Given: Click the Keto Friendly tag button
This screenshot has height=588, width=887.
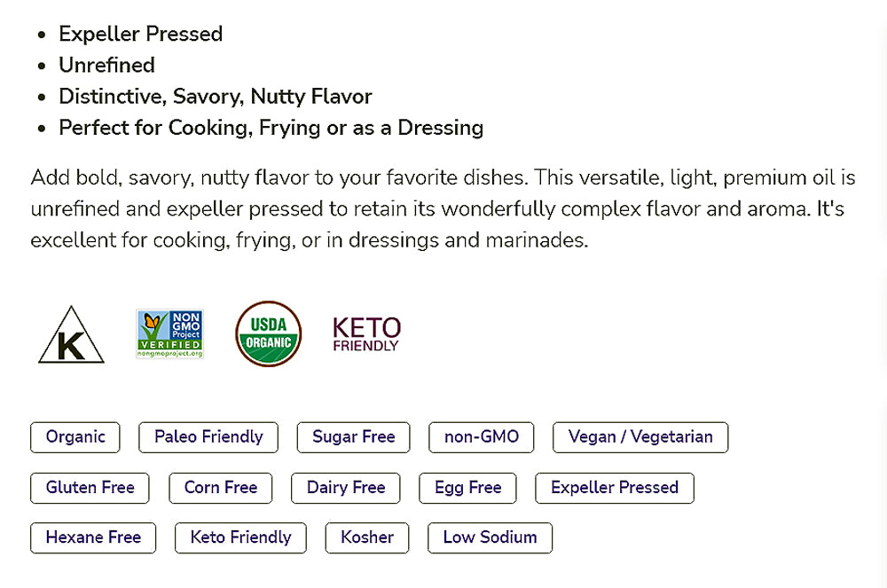Looking at the screenshot, I should (x=240, y=537).
